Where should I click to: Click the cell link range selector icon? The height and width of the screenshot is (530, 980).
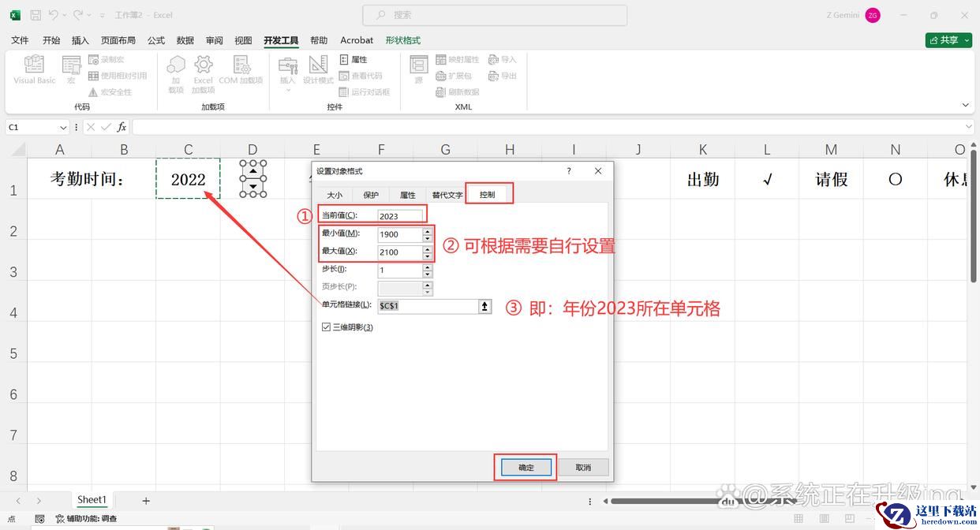click(x=485, y=306)
